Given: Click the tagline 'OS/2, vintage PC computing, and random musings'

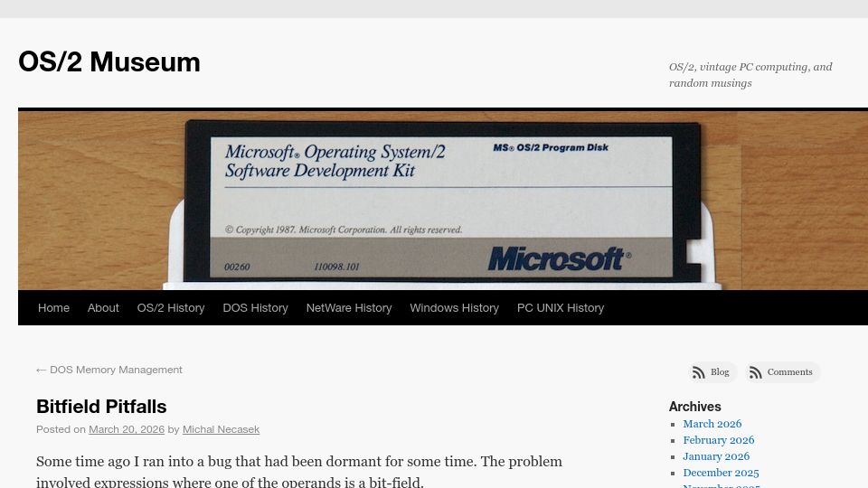Looking at the screenshot, I should pos(750,75).
